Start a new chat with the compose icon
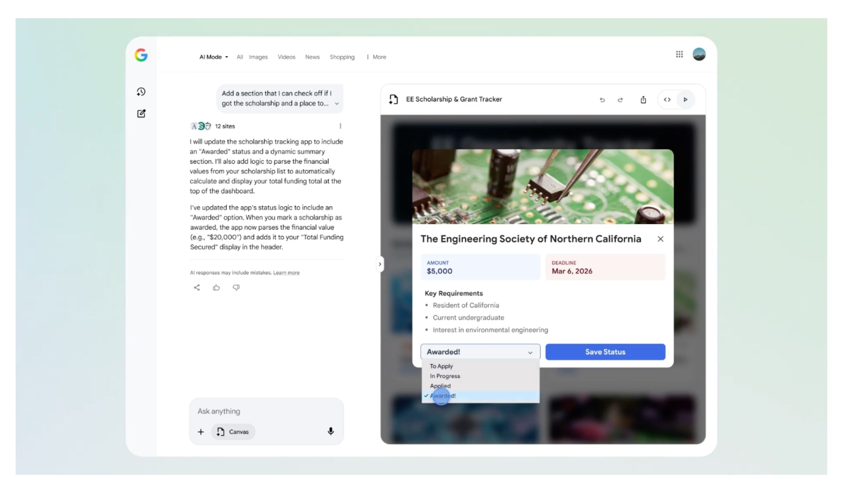Image resolution: width=851 pixels, height=504 pixels. 141,113
